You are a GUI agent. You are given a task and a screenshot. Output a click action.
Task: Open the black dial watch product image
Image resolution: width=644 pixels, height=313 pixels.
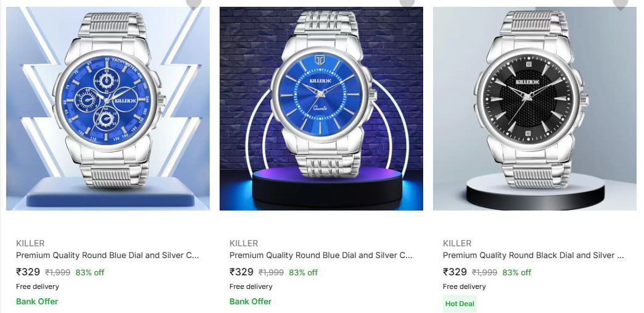[x=535, y=109]
